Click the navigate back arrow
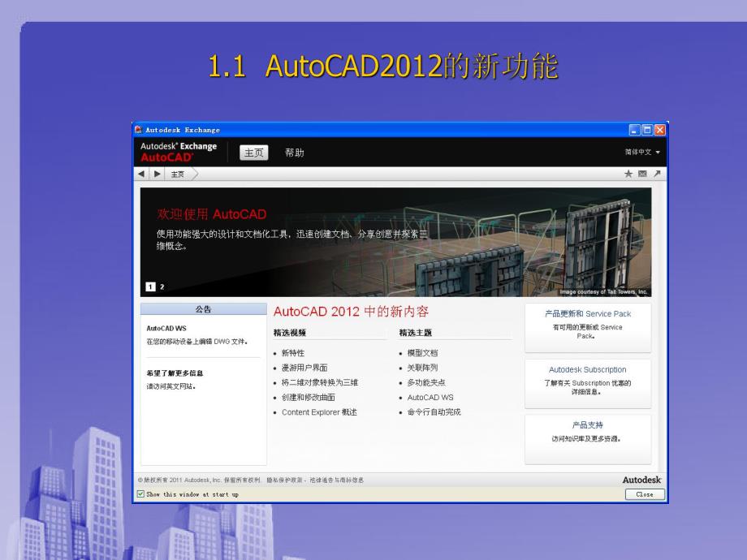The width and height of the screenshot is (747, 560). click(140, 174)
